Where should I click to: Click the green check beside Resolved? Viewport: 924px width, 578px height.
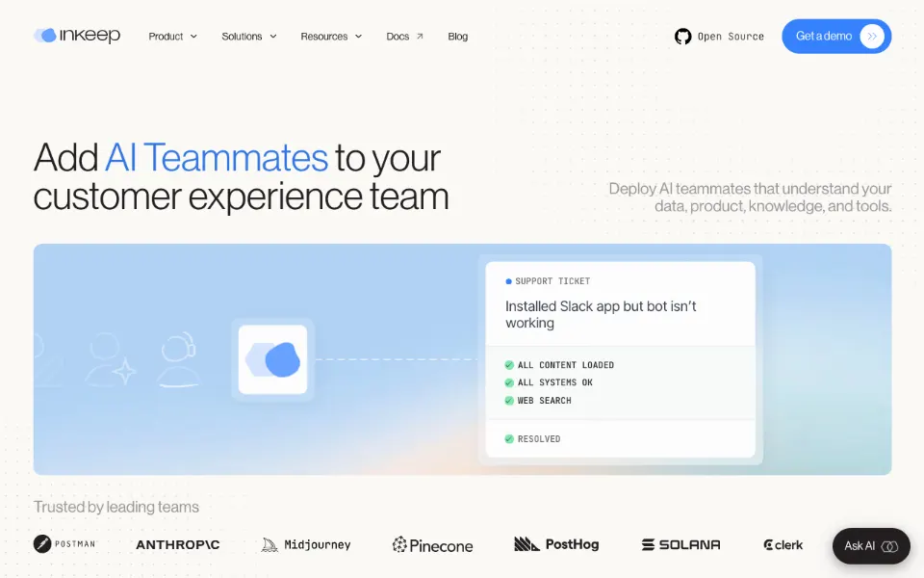509,439
